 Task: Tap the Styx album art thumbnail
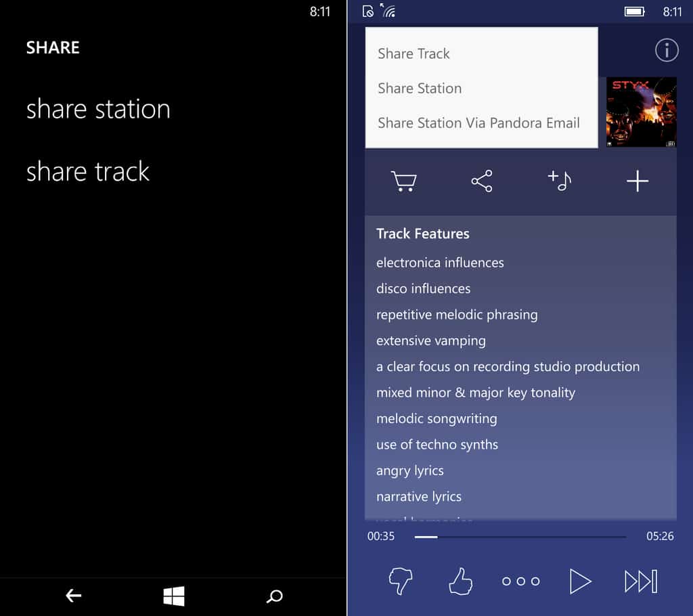(642, 112)
